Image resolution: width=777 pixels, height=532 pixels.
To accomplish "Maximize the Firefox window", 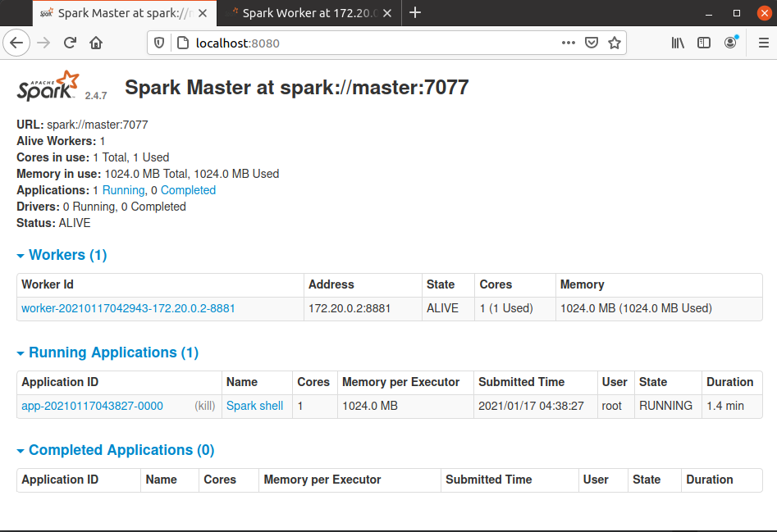I will [736, 13].
